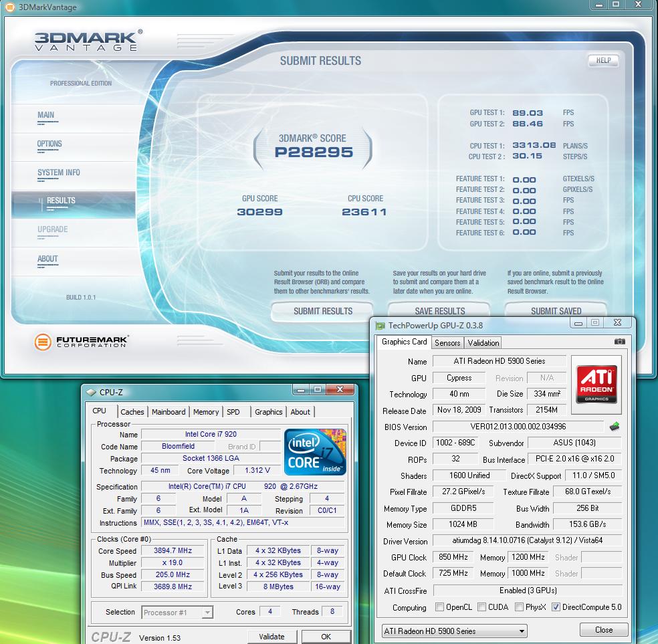This screenshot has width=658, height=644.
Task: Click the SUBMIT RESULTS button
Action: (x=322, y=311)
